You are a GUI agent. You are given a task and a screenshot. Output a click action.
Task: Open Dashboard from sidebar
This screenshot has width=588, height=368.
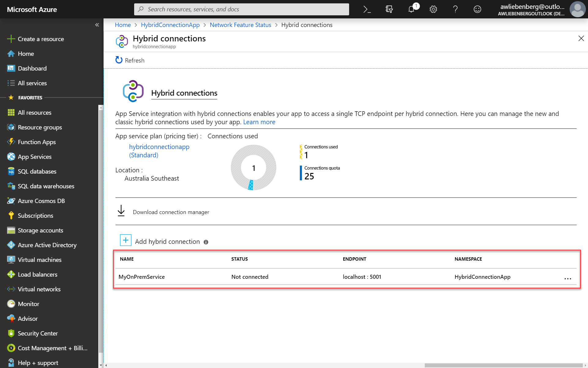32,68
